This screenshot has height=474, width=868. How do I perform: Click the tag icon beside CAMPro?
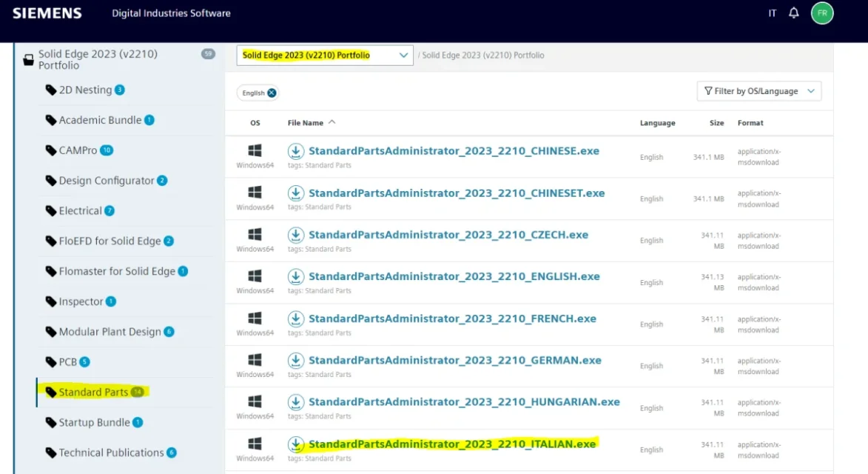[51, 150]
